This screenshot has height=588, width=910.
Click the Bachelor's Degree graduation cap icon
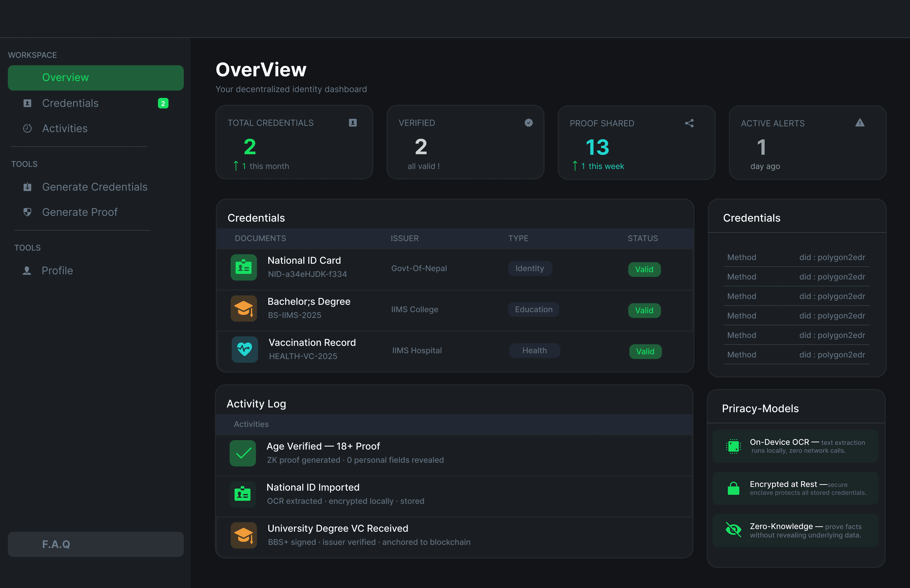tap(244, 308)
